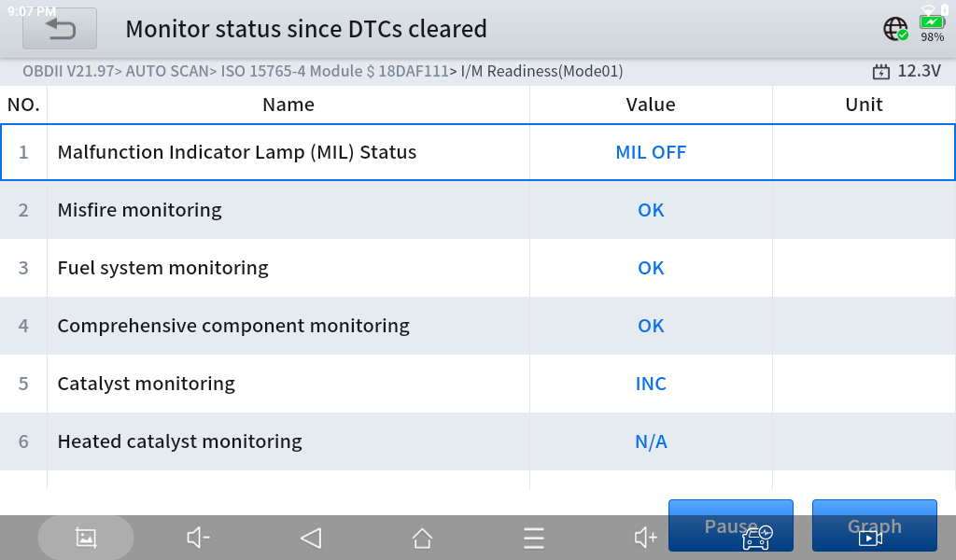
Task: Tap the AUTO SCAN breadcrumb path
Action: click(167, 71)
